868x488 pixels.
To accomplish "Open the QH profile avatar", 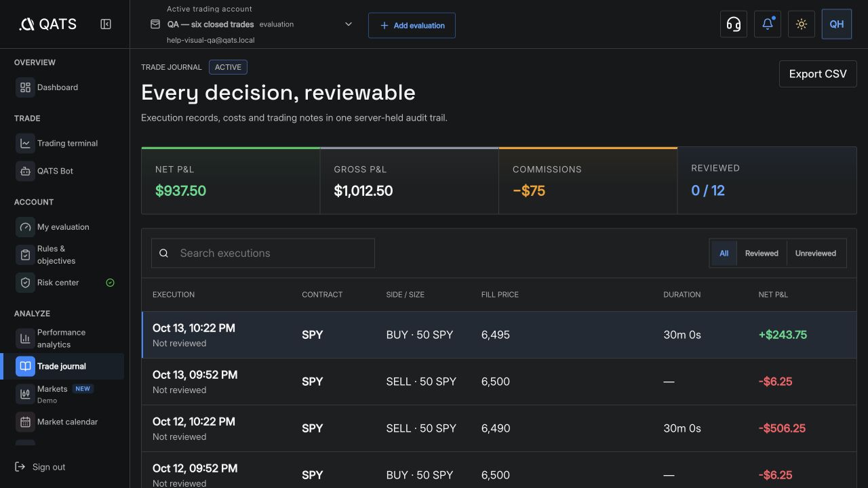I will tap(837, 24).
